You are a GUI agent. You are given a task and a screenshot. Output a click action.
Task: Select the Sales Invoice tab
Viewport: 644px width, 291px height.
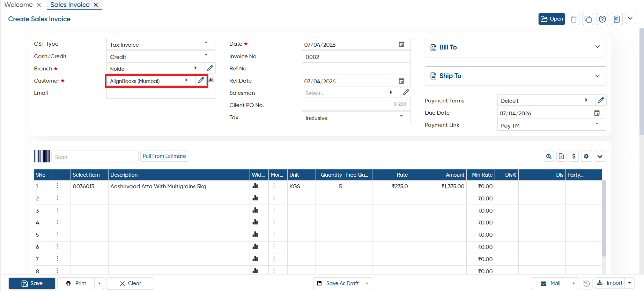click(x=70, y=5)
